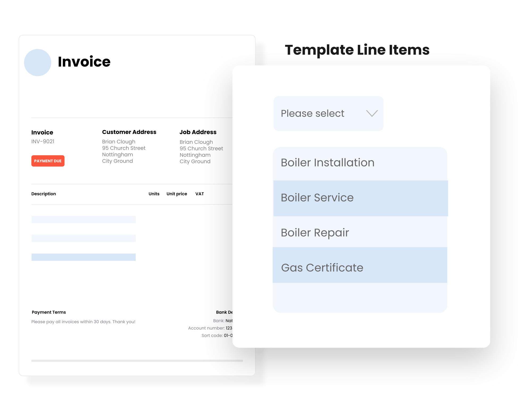Screen dimensions: 532x405
Task: Select Boiler Installation from the template list
Action: (x=328, y=162)
